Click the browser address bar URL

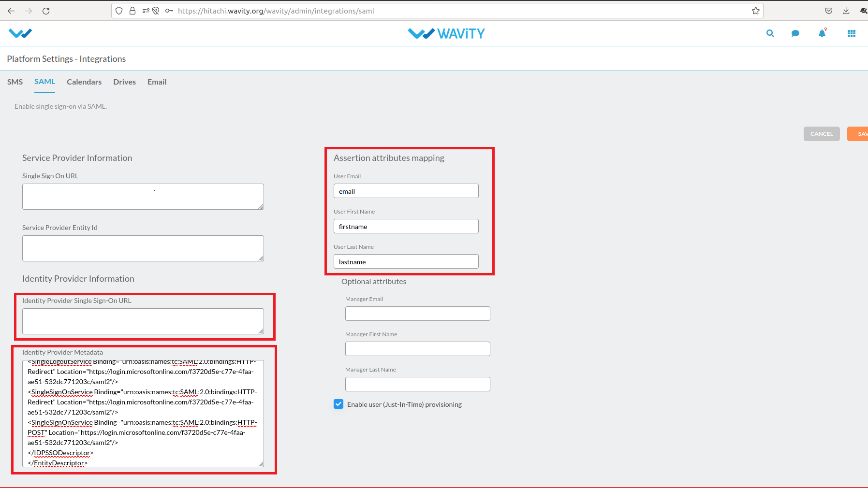[x=276, y=11]
